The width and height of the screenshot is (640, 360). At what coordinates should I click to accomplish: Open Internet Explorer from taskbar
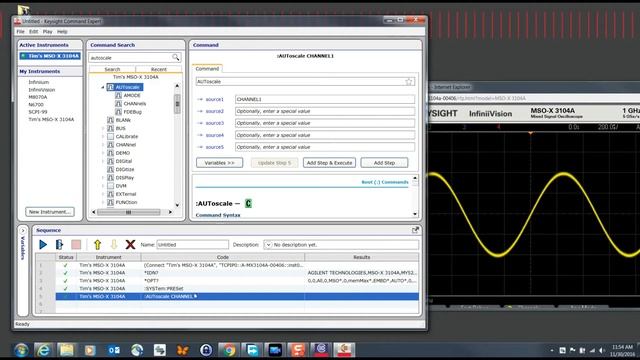coord(43,350)
